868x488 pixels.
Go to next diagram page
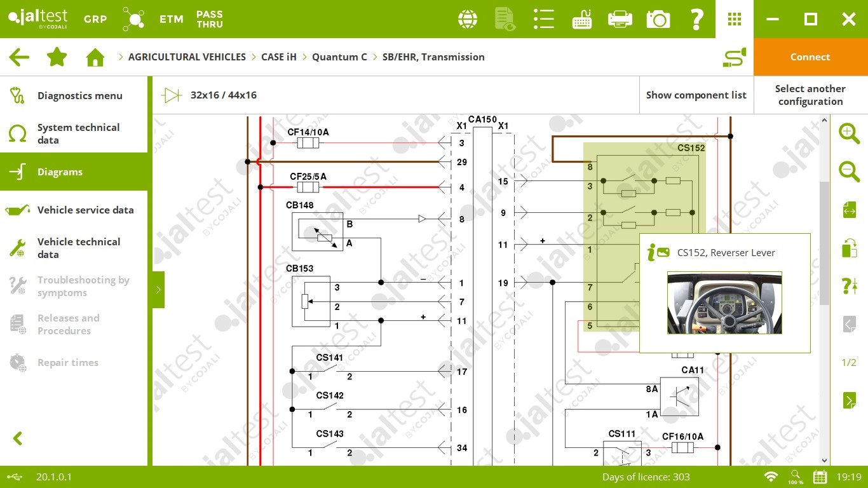[x=850, y=400]
